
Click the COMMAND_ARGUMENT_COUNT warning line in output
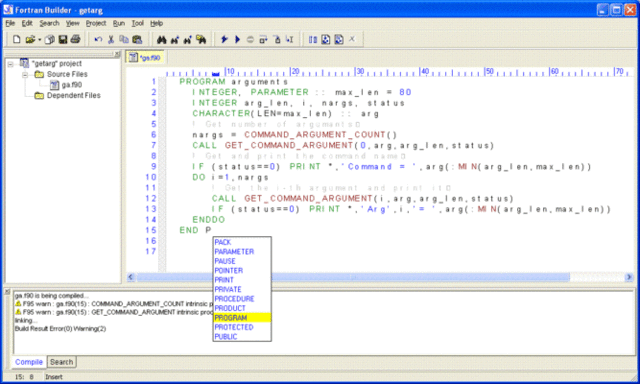coord(114,304)
